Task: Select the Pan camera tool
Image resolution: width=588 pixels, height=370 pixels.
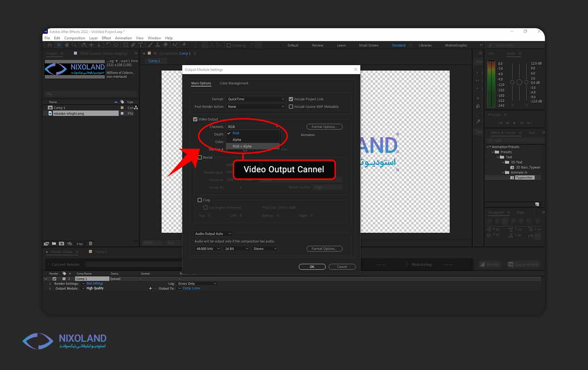Action: (x=91, y=45)
